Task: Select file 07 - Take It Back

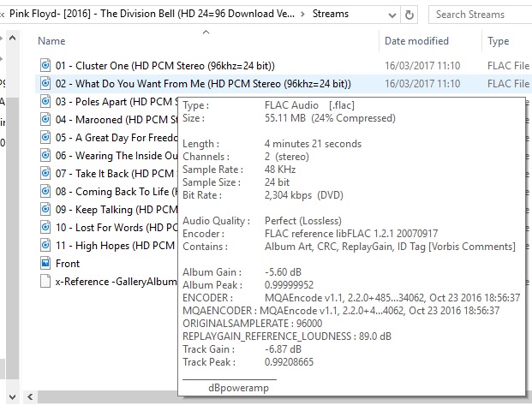Action: pyautogui.click(x=117, y=173)
